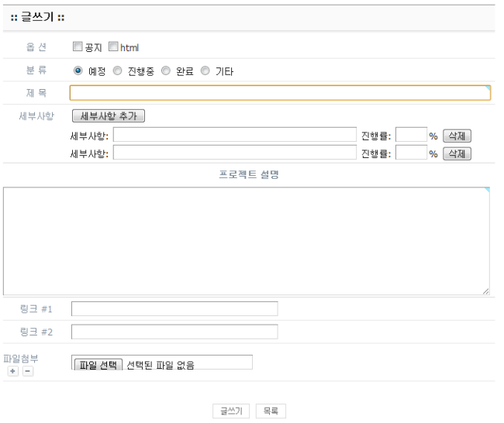The image size is (504, 423).
Task: Go back via the 목록 button
Action: click(271, 411)
